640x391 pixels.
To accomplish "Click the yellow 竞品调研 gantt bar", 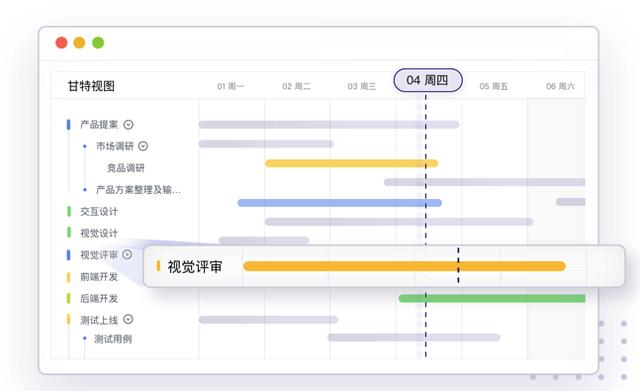I will pyautogui.click(x=351, y=164).
